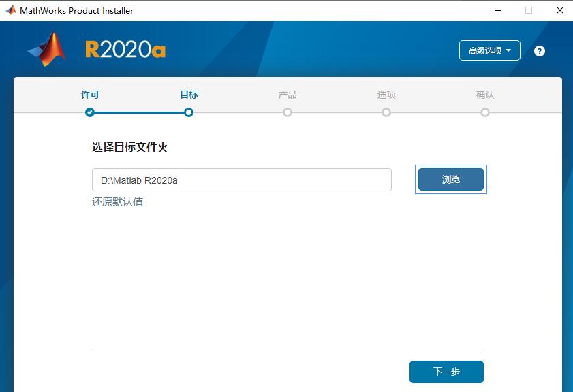
Task: Select the 目标 step label
Action: (x=189, y=95)
